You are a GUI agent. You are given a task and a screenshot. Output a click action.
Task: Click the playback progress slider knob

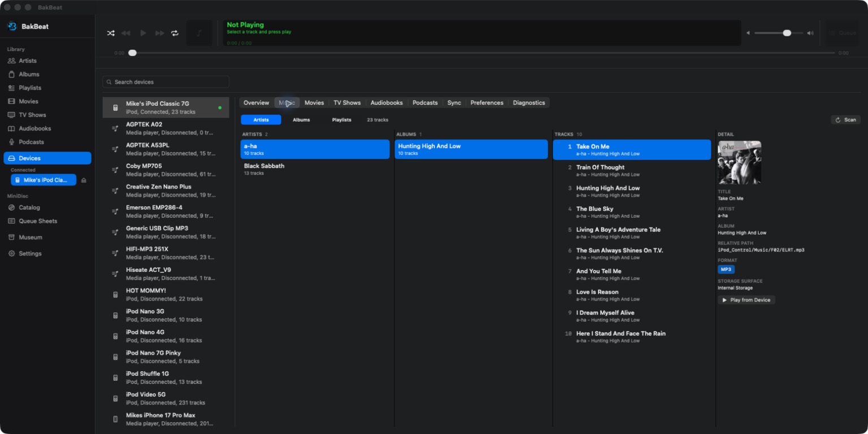pyautogui.click(x=132, y=53)
